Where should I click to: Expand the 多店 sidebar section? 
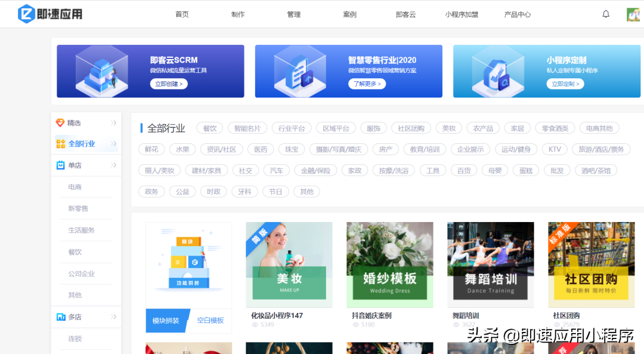click(x=114, y=316)
